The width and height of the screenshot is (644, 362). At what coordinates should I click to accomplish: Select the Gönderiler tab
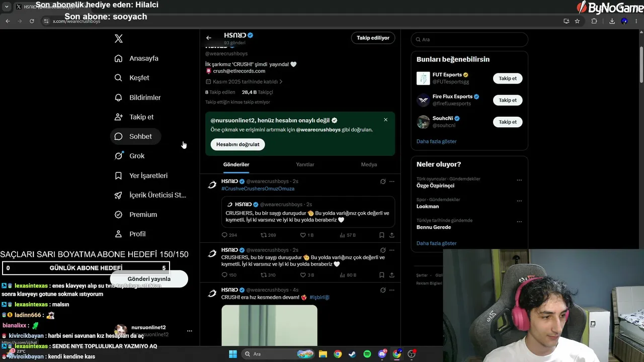pos(236,164)
